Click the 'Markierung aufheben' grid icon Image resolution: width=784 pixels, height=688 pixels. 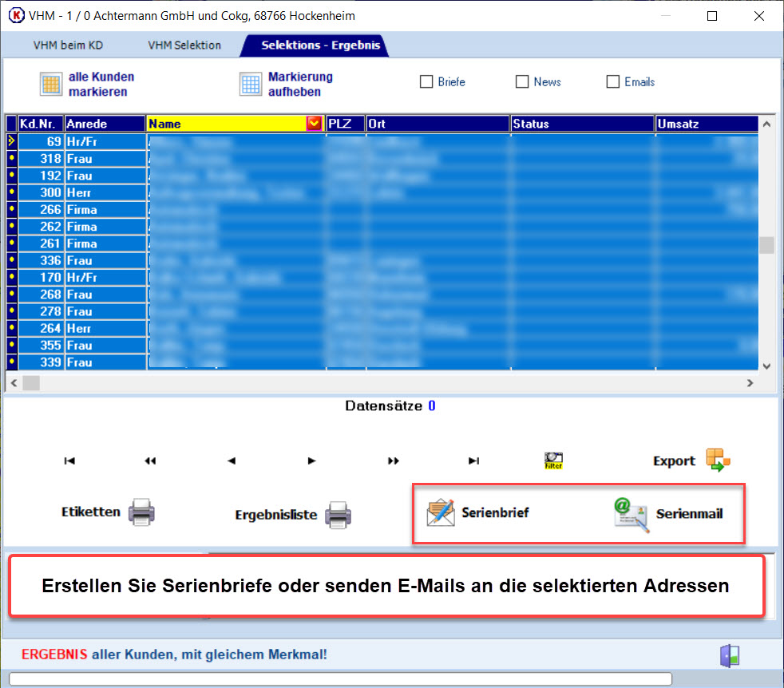tap(251, 85)
